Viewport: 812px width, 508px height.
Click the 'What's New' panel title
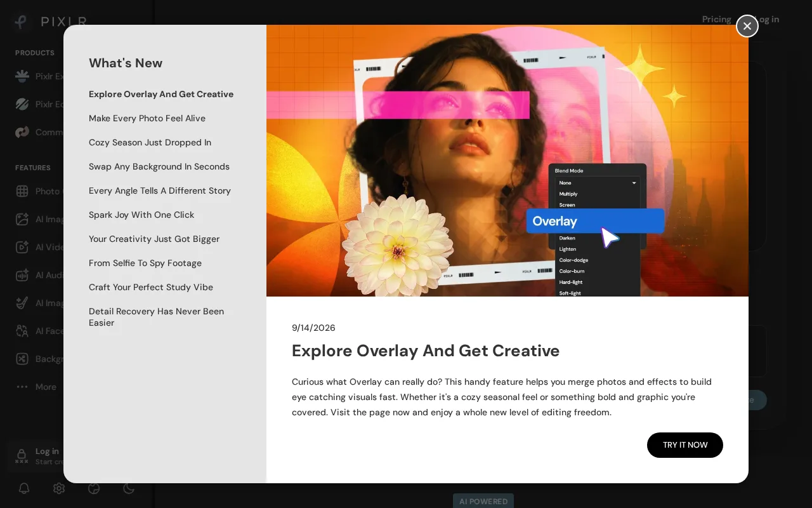(126, 63)
